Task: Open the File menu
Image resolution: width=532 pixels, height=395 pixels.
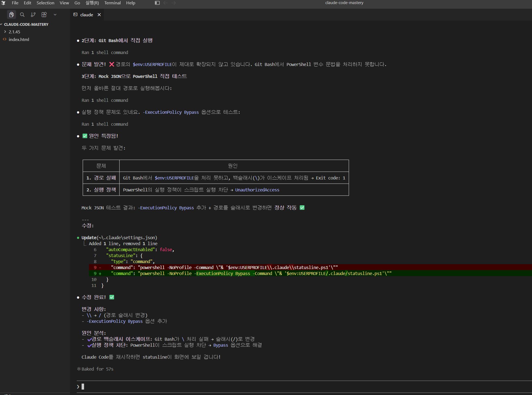Action: point(15,3)
